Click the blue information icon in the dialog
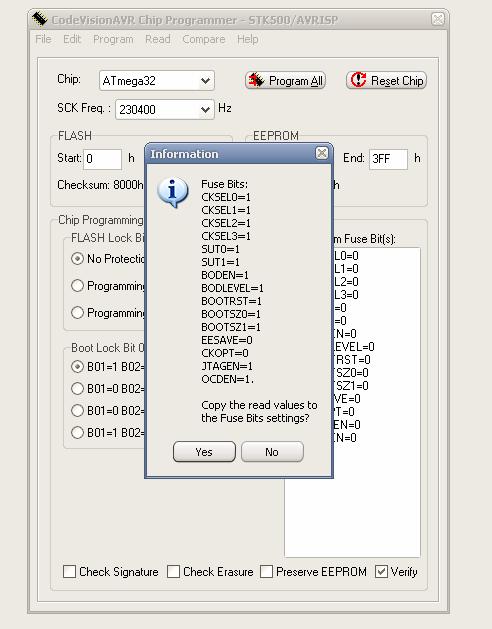 [x=173, y=192]
